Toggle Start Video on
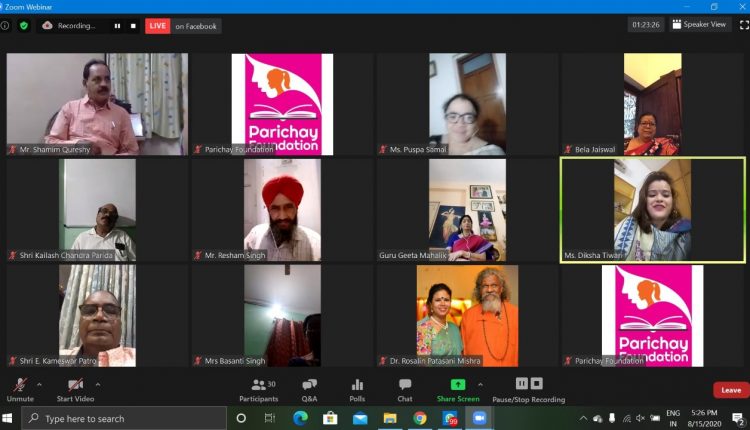Image resolution: width=750 pixels, height=430 pixels. 76,388
